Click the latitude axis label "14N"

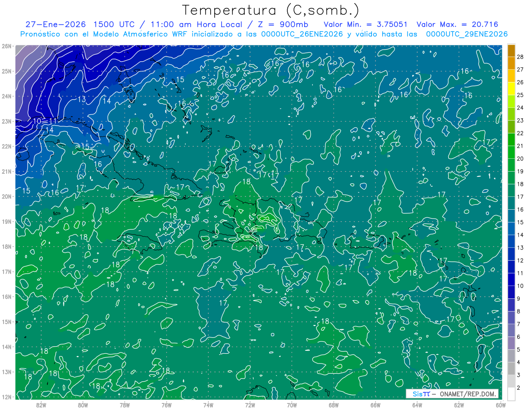(6, 347)
